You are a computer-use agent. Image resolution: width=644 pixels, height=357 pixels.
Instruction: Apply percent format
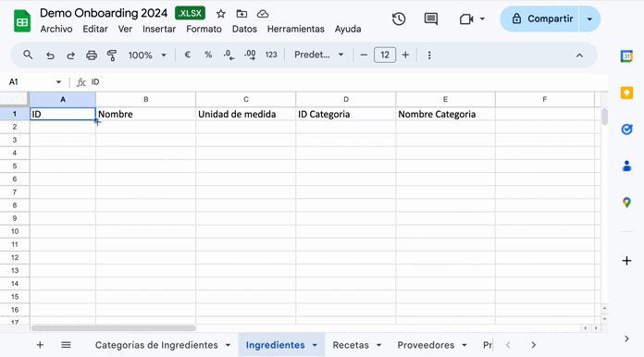(x=208, y=55)
